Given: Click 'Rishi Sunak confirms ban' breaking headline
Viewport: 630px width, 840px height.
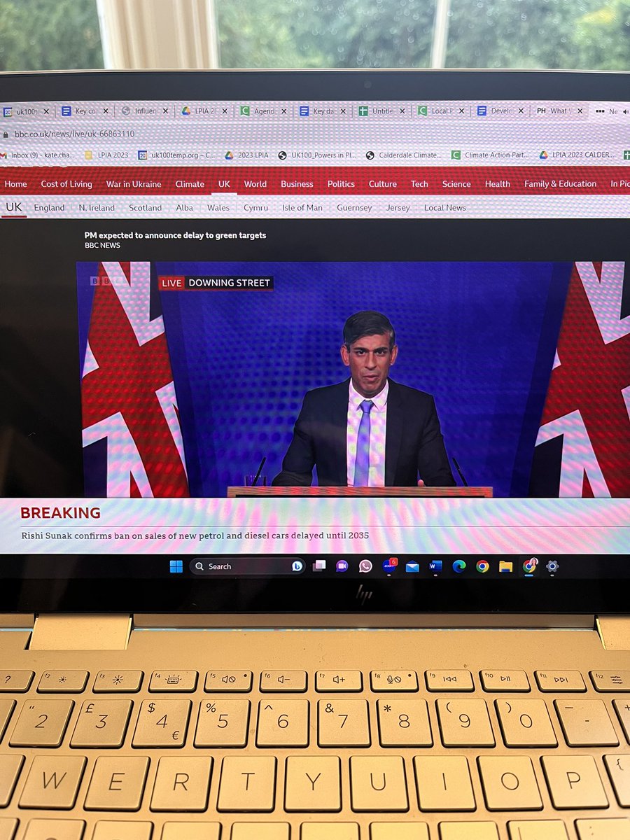Looking at the screenshot, I should pos(195,535).
